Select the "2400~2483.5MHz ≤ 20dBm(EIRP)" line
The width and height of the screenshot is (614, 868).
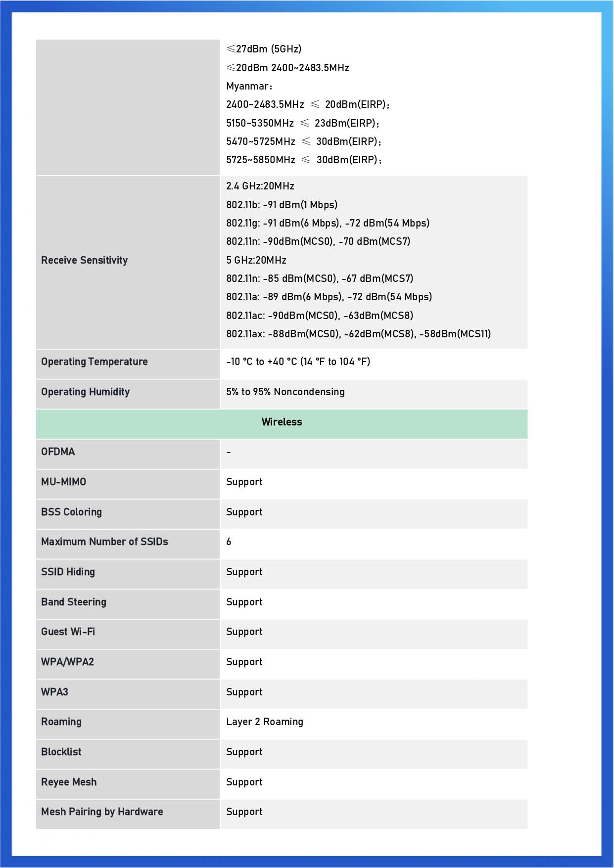308,104
